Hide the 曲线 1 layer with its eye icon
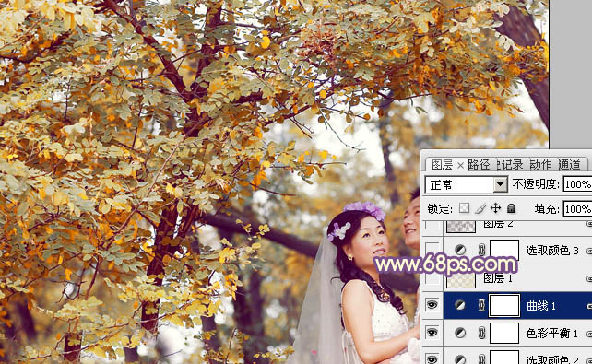592x364 pixels. click(x=432, y=305)
